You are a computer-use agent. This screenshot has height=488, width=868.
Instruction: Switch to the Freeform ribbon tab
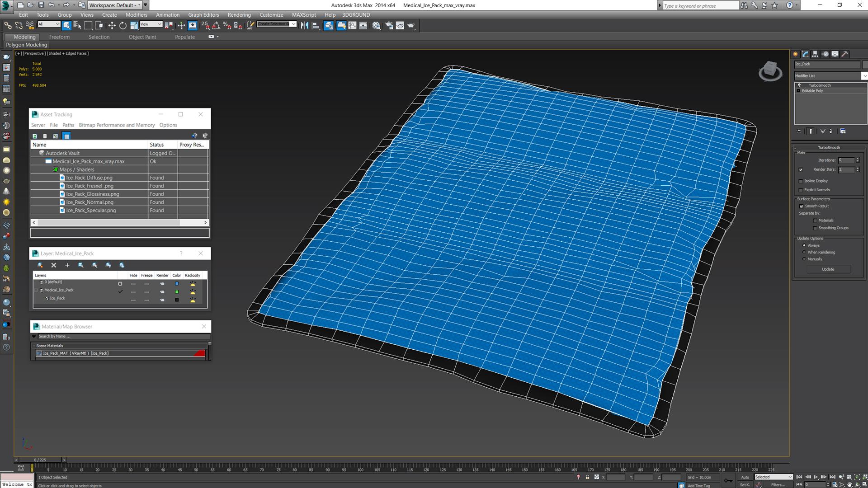coord(59,37)
